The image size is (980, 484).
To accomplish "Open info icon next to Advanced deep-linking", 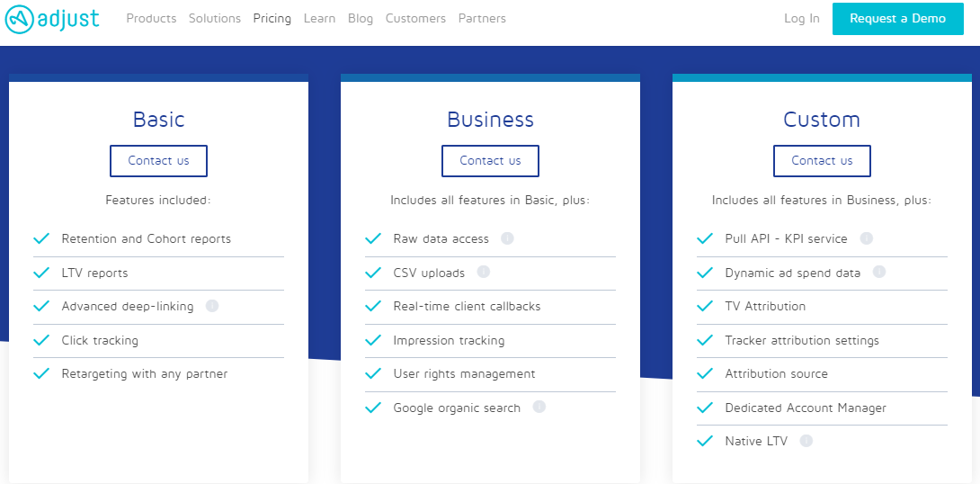I will (x=212, y=306).
